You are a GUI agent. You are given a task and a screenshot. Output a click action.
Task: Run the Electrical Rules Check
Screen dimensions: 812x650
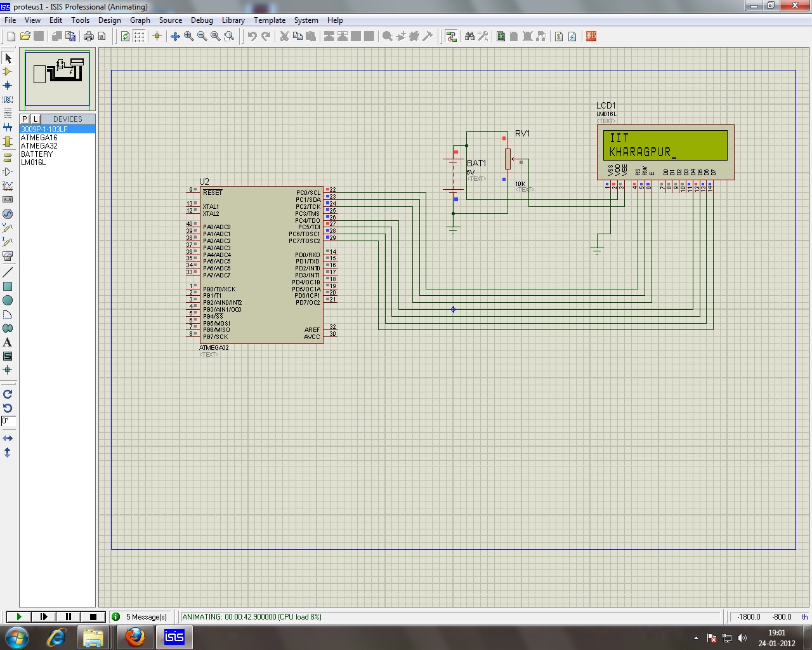[572, 36]
